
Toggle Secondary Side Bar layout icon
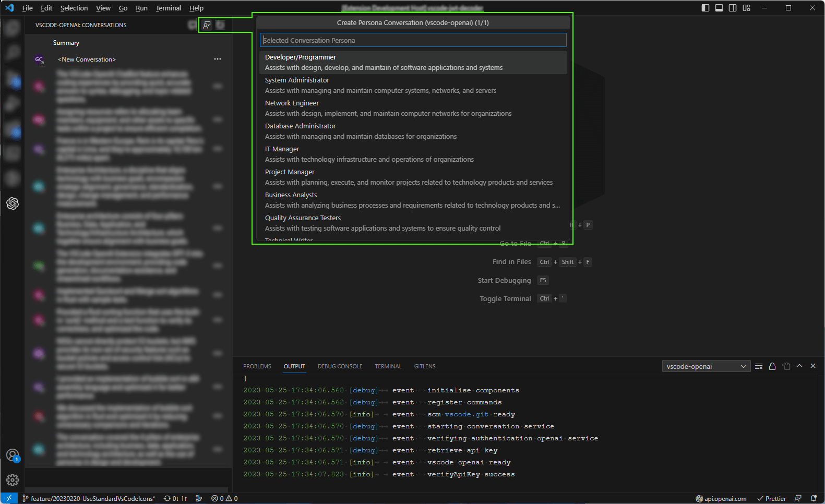(733, 8)
